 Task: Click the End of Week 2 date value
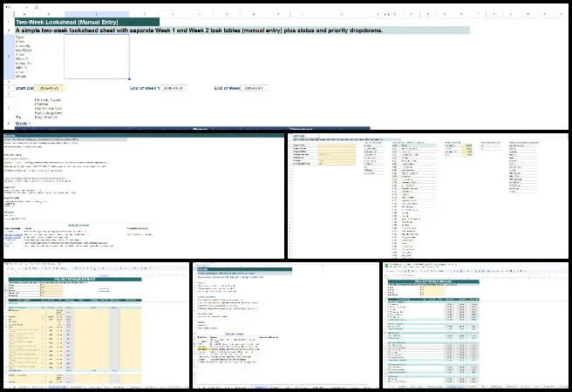254,88
